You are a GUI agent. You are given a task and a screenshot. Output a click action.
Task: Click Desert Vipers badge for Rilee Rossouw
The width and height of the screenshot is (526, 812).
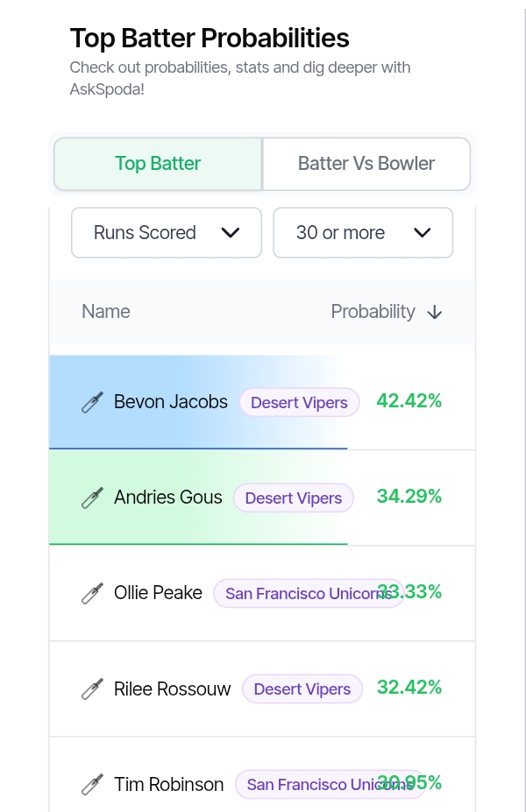(302, 688)
